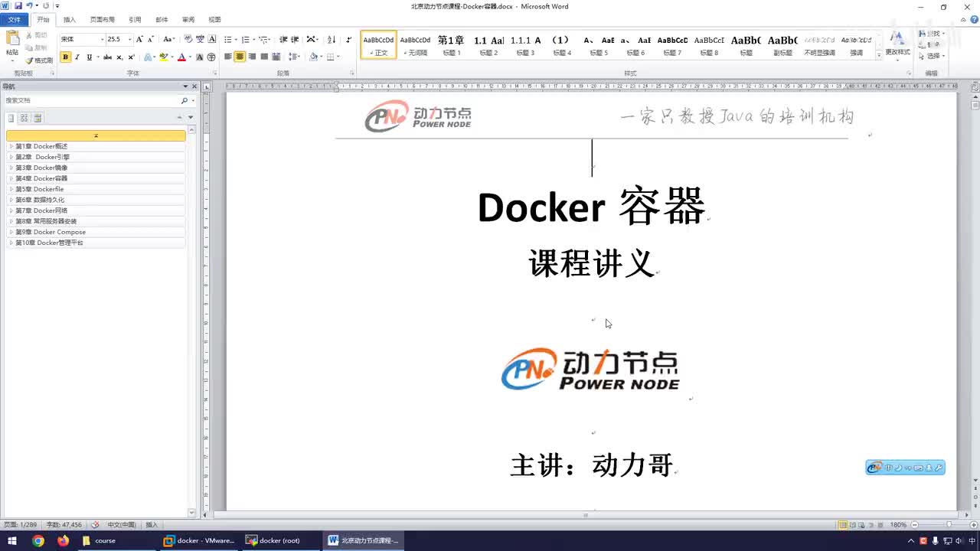Open the font size dropdown showing 25.5
This screenshot has height=551, width=980.
tap(129, 39)
